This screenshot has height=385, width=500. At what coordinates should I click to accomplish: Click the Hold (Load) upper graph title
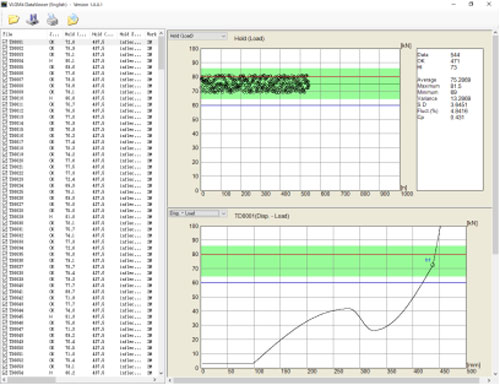click(249, 39)
